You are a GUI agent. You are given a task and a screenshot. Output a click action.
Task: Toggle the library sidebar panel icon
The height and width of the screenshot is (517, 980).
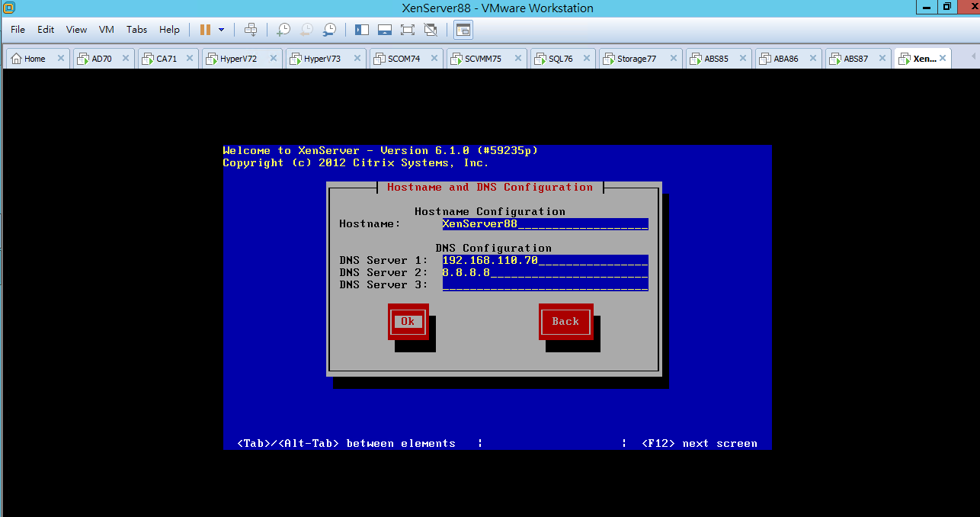tap(362, 30)
